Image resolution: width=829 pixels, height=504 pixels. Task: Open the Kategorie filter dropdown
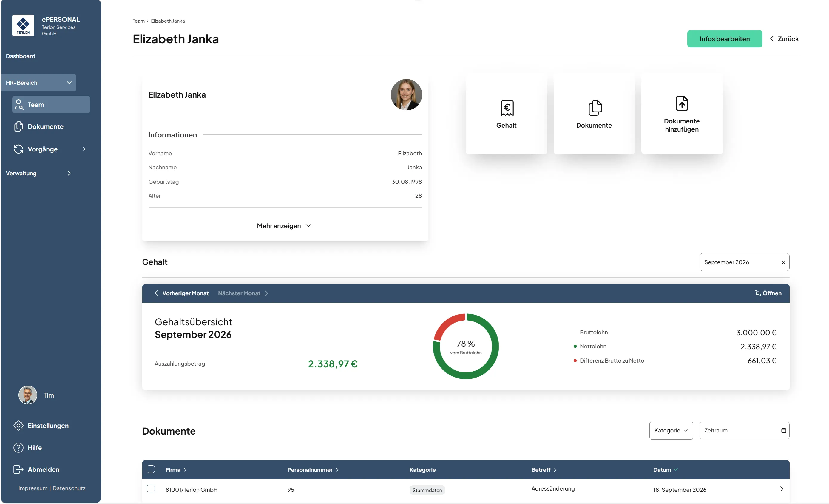click(671, 431)
